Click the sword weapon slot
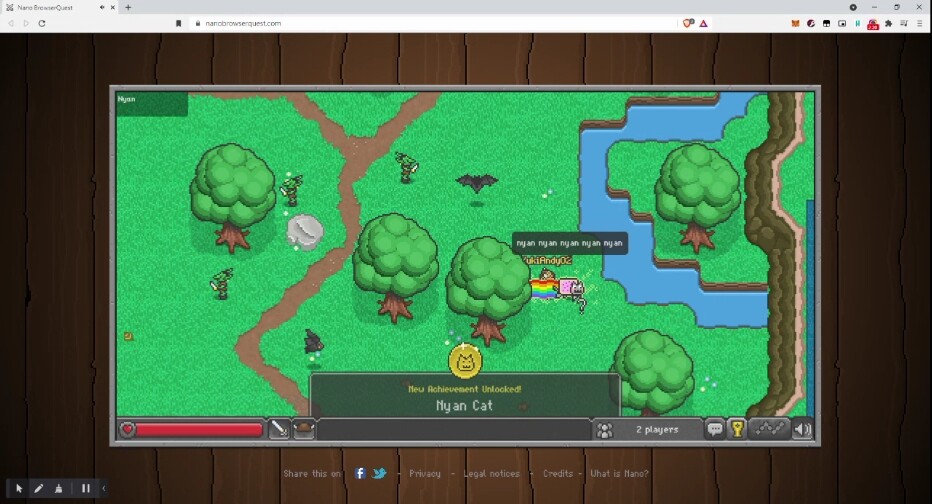The height and width of the screenshot is (504, 932). click(x=279, y=429)
